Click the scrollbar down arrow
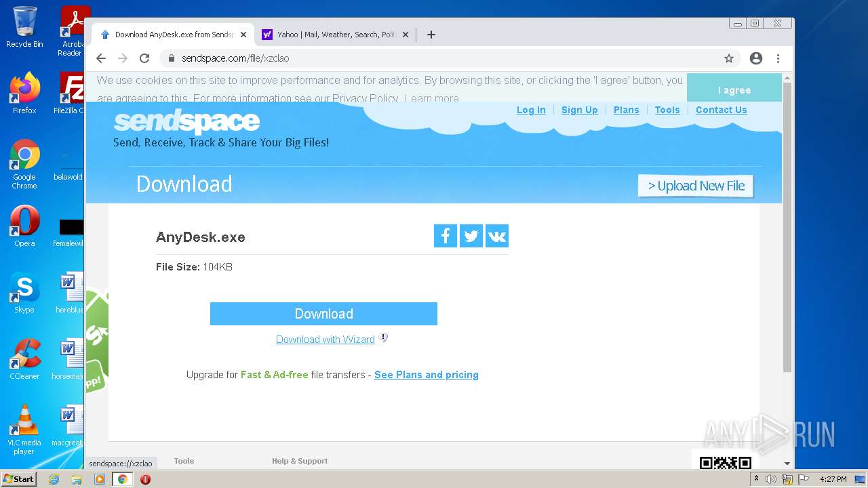The image size is (868, 488). tap(787, 464)
